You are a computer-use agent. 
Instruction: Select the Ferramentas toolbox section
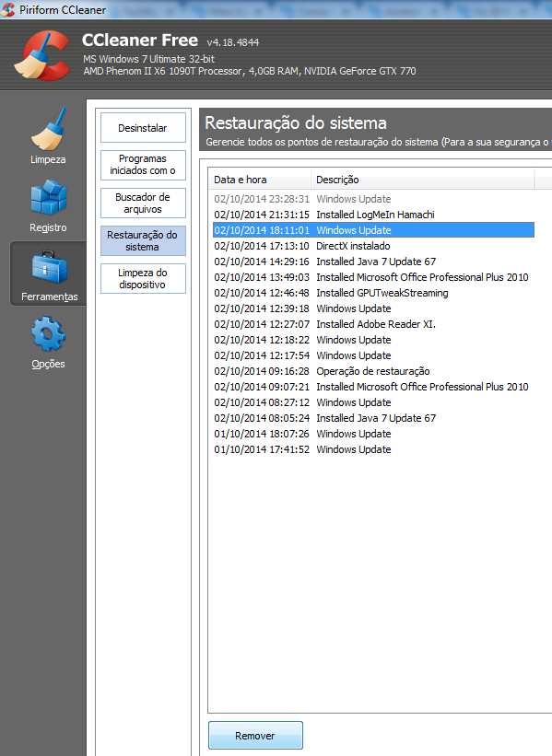(48, 273)
